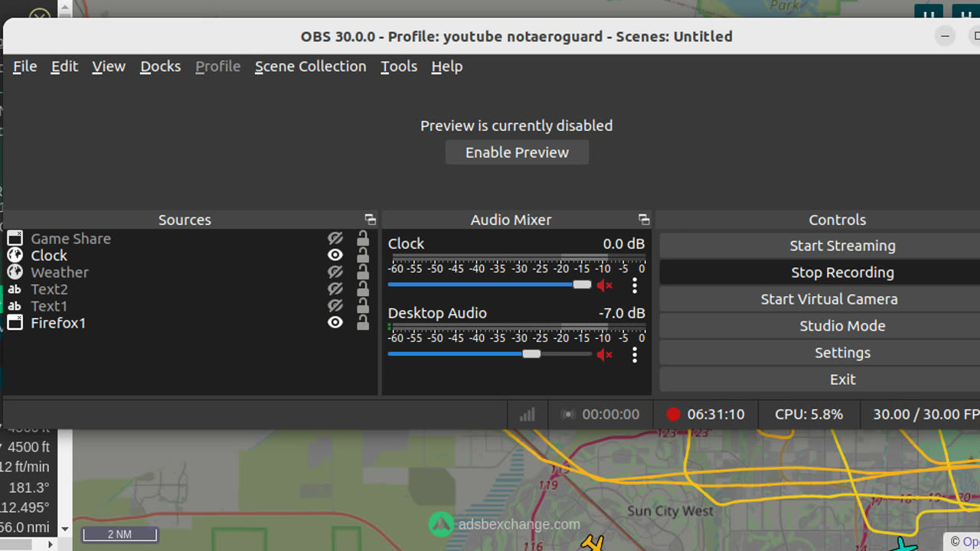Image resolution: width=980 pixels, height=551 pixels.
Task: Open the Scene Collection menu
Action: pos(310,67)
